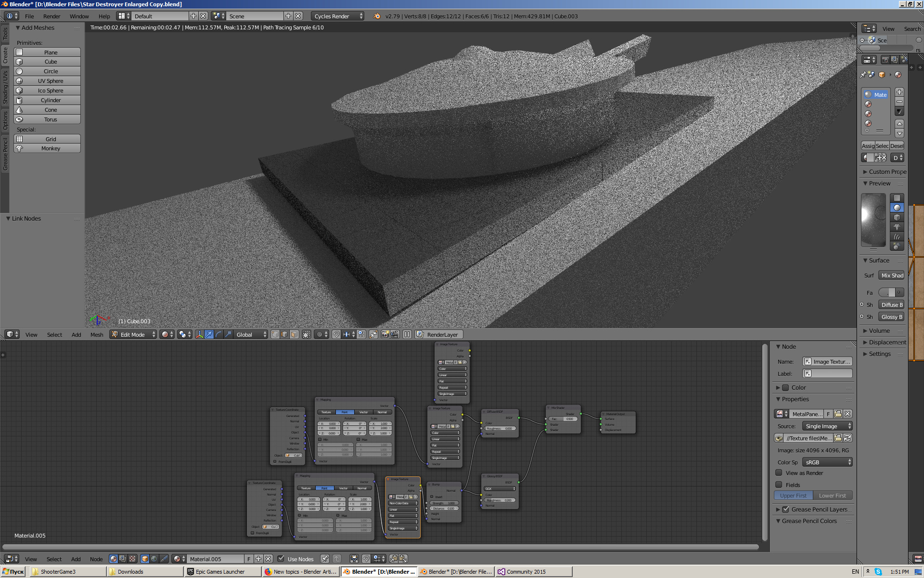Viewport: 924px width, 578px height.
Task: Select the shader nodes tree type icon
Action: [114, 559]
